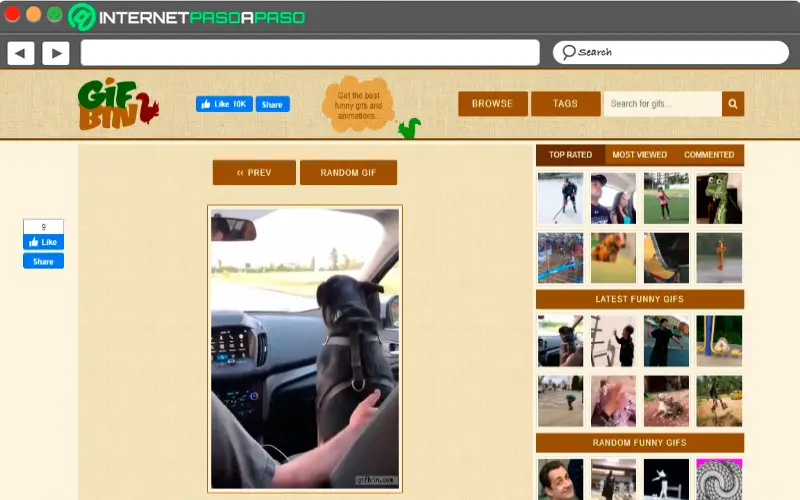Open random gif with white bird on black
Viewport: 800px width, 500px height.
(x=666, y=479)
